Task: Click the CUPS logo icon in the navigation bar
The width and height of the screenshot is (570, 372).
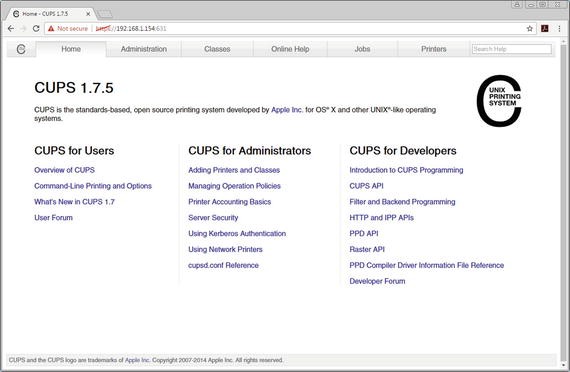Action: click(21, 49)
